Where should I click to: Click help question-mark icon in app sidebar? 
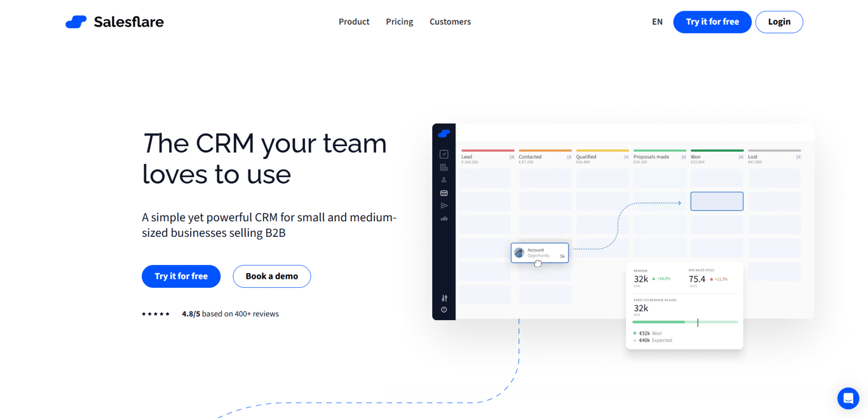click(444, 310)
